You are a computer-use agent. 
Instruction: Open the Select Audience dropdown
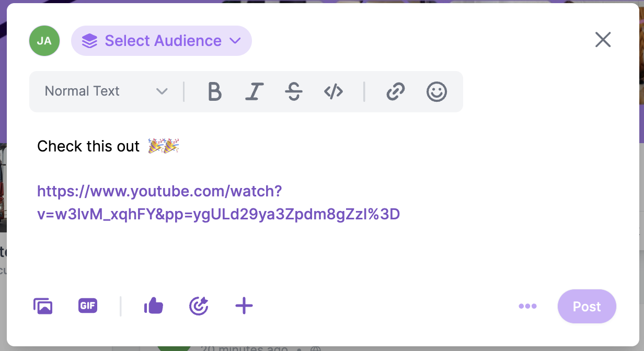162,41
